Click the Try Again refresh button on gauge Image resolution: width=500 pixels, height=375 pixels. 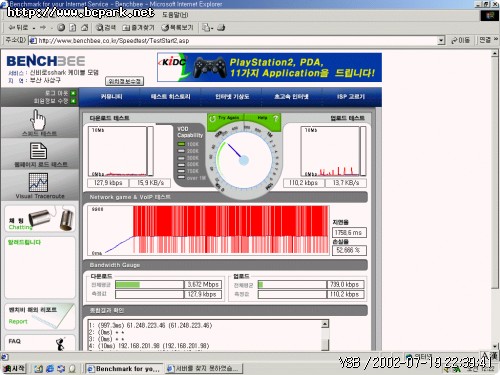(x=225, y=118)
